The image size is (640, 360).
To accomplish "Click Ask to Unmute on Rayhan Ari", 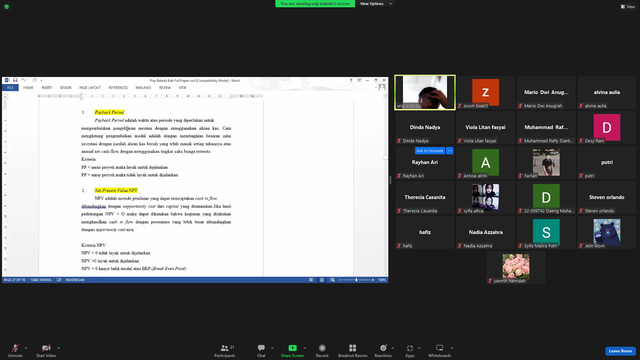I will tap(429, 151).
